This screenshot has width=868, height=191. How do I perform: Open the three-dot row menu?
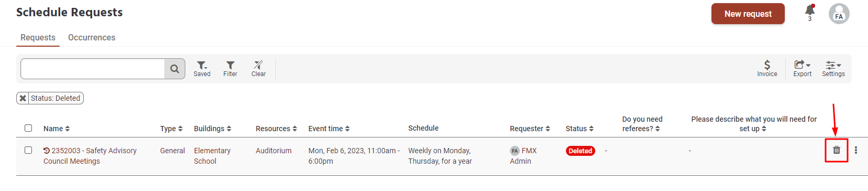(856, 150)
